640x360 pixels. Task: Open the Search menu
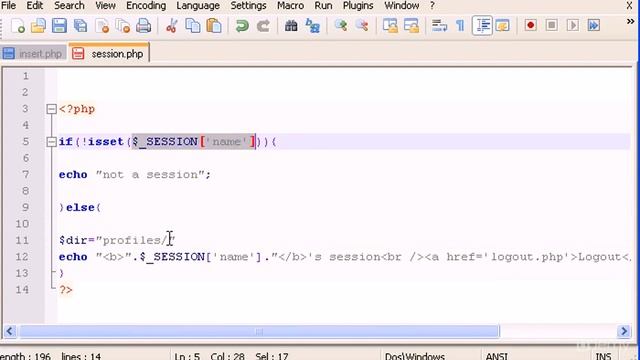69,6
